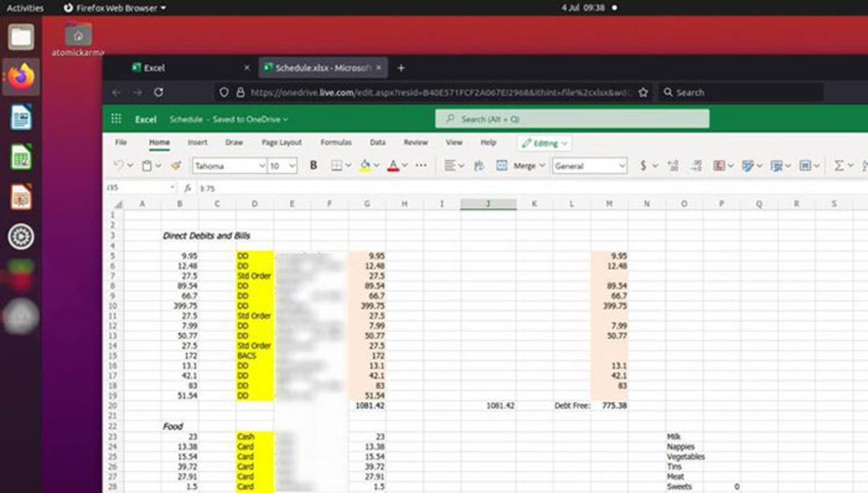Click the Excel Search box
The image size is (868, 493).
pos(572,118)
